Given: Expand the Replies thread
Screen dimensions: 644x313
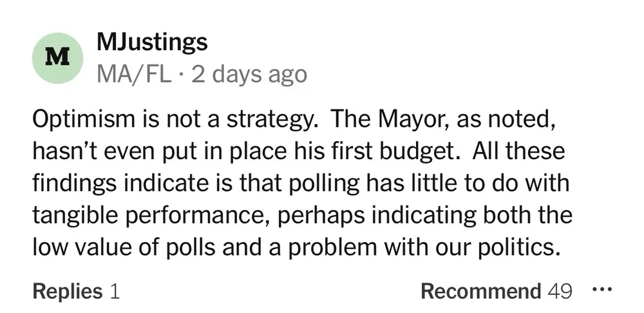Looking at the screenshot, I should point(67,291).
